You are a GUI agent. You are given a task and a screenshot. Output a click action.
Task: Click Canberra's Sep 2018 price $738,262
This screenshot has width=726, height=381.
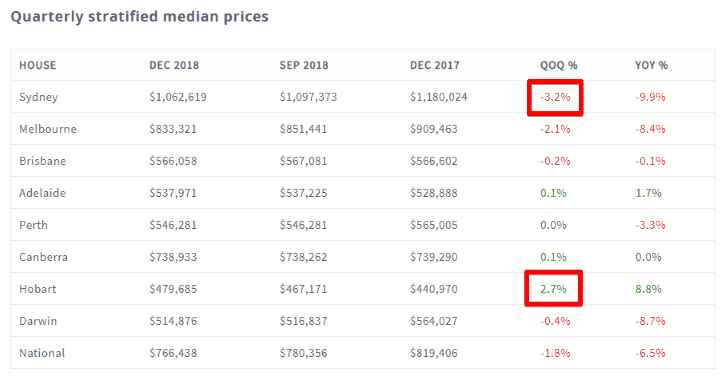pos(303,257)
